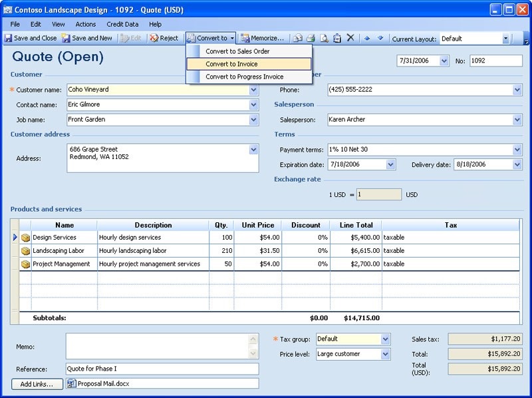Click the Save and Close toolbar button
Screen dimensions: 532x398
coord(31,38)
